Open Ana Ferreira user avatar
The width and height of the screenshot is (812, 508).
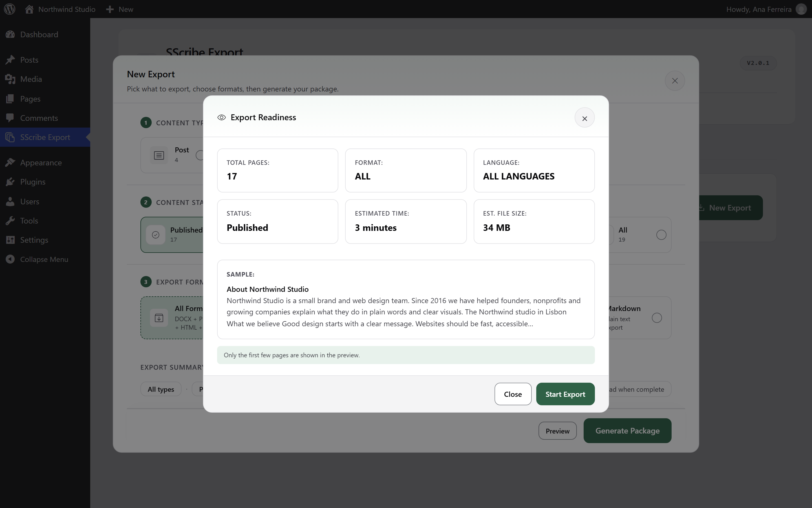coord(801,9)
